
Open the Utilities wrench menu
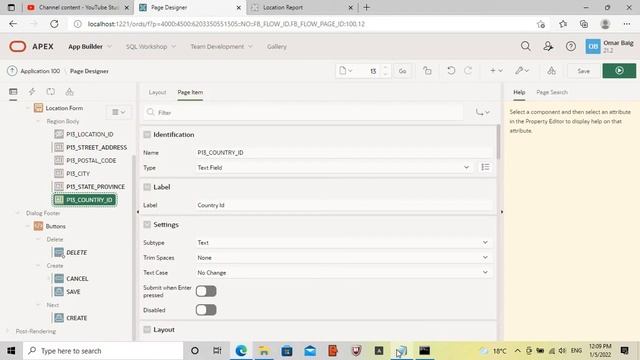(x=522, y=71)
